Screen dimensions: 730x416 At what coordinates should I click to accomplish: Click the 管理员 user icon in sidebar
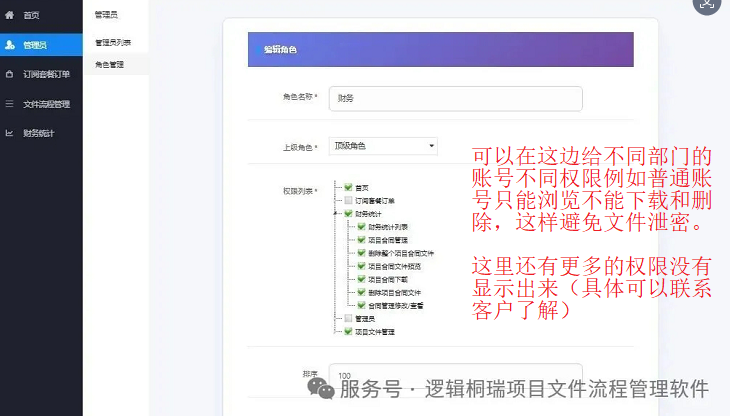(9, 45)
